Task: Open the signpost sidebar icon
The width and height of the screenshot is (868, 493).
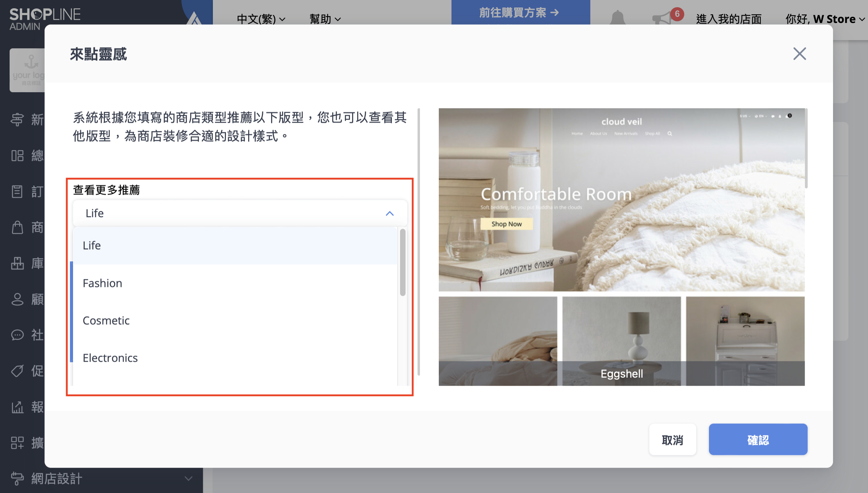Action: tap(17, 120)
